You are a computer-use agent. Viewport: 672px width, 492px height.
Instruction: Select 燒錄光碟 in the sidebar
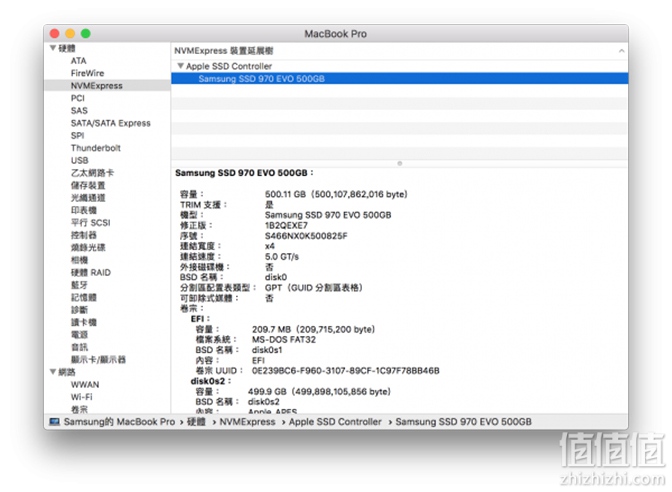[x=88, y=247]
